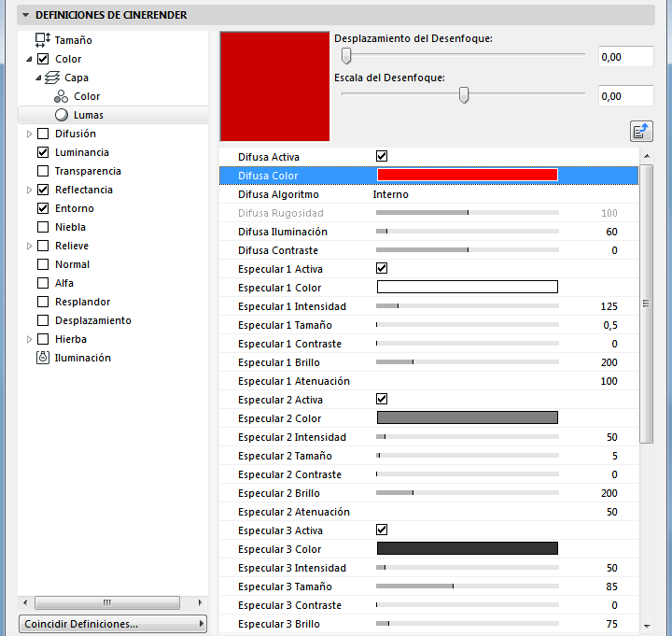This screenshot has width=672, height=636.
Task: Uncheck the Entorno checkbox
Action: 43,208
